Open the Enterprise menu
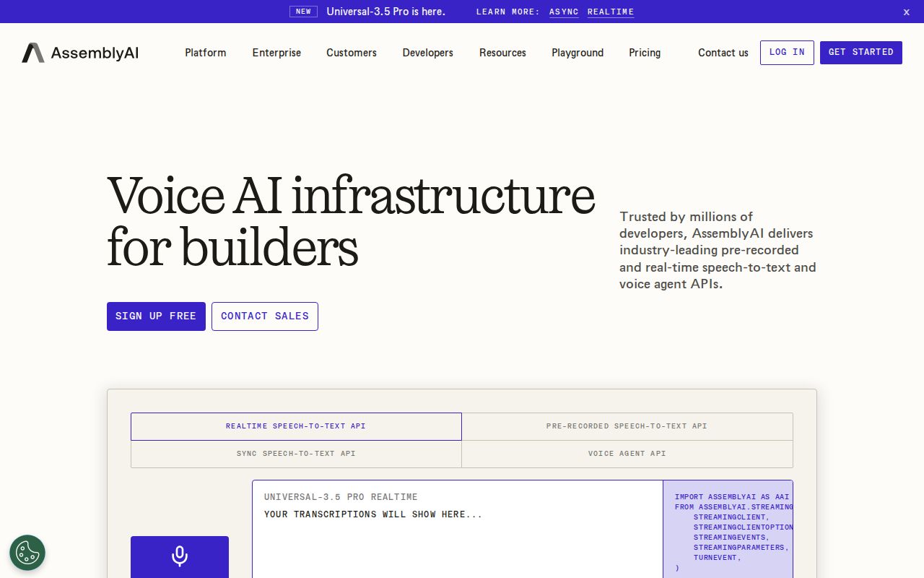Image resolution: width=924 pixels, height=578 pixels. tap(276, 53)
